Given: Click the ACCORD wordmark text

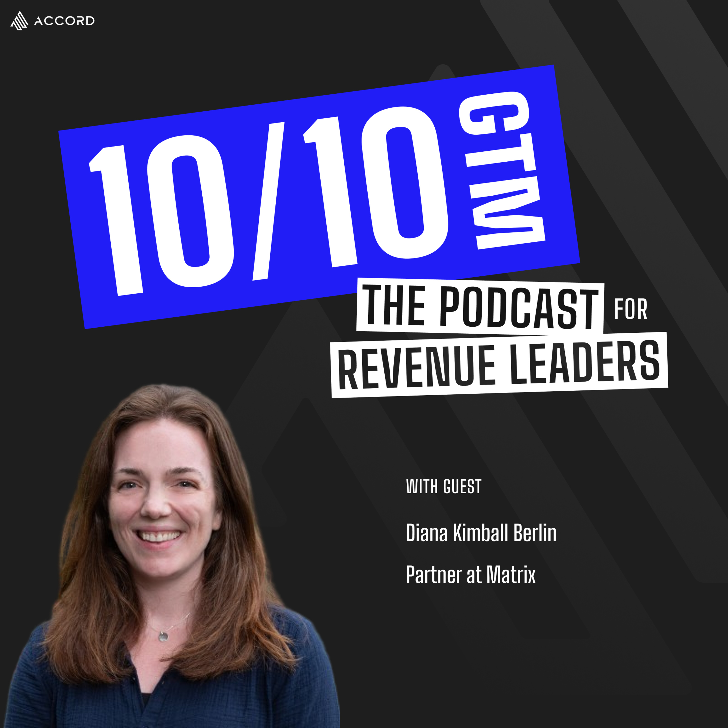Looking at the screenshot, I should point(65,21).
